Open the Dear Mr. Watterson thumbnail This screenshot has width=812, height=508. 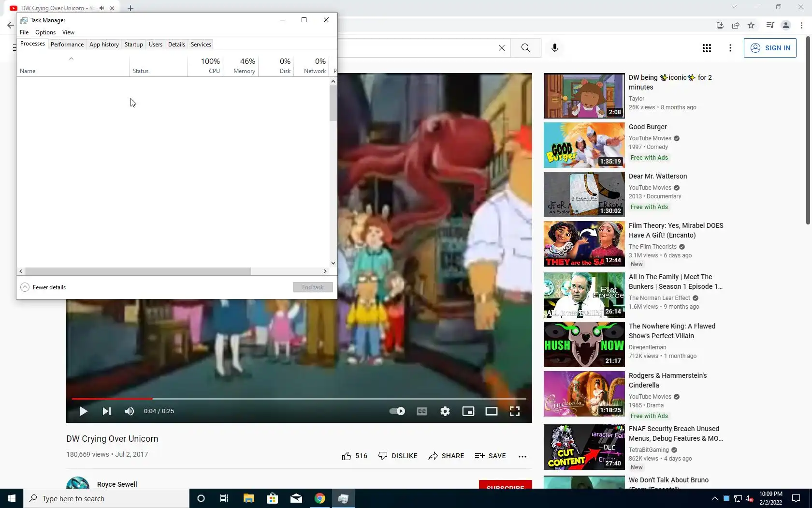click(584, 194)
